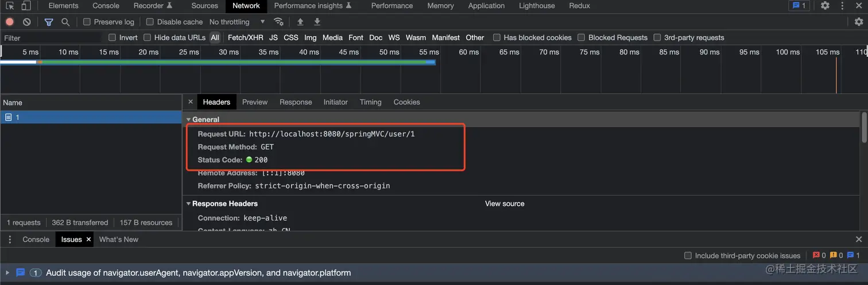
Task: Switch to the Console panel
Action: pos(106,6)
